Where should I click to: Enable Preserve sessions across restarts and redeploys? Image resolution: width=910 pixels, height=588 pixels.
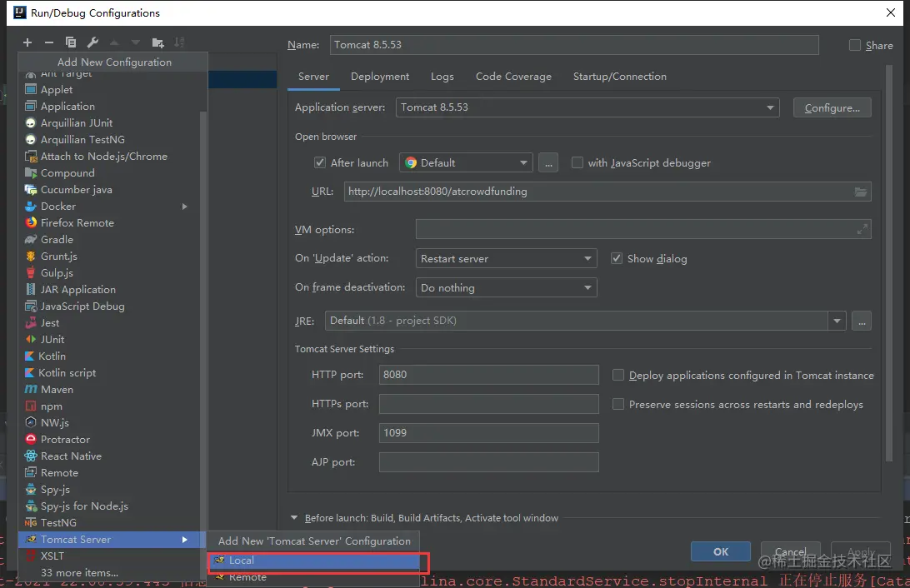pyautogui.click(x=618, y=404)
